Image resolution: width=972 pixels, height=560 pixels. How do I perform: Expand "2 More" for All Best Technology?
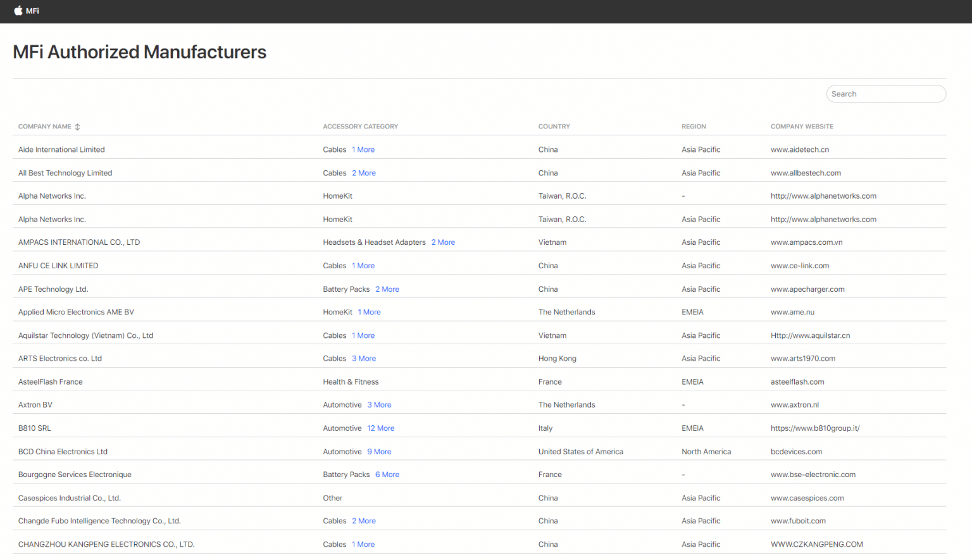364,173
